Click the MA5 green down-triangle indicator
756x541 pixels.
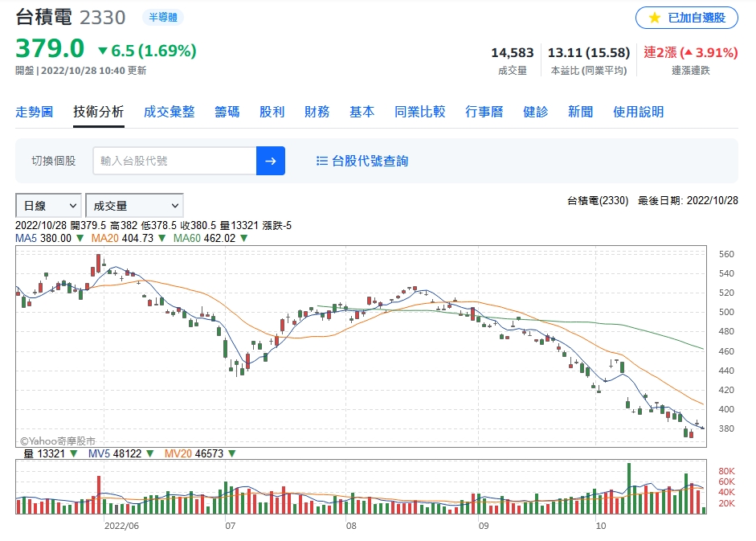80,239
